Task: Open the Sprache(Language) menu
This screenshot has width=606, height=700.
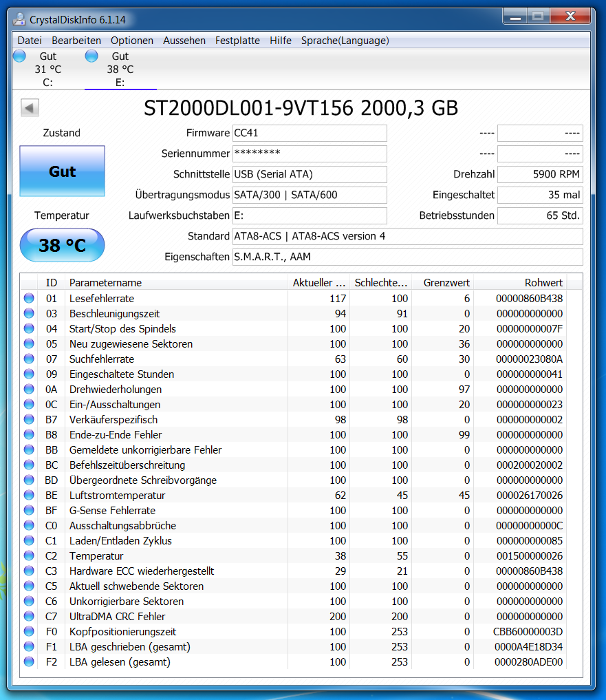Action: point(345,41)
